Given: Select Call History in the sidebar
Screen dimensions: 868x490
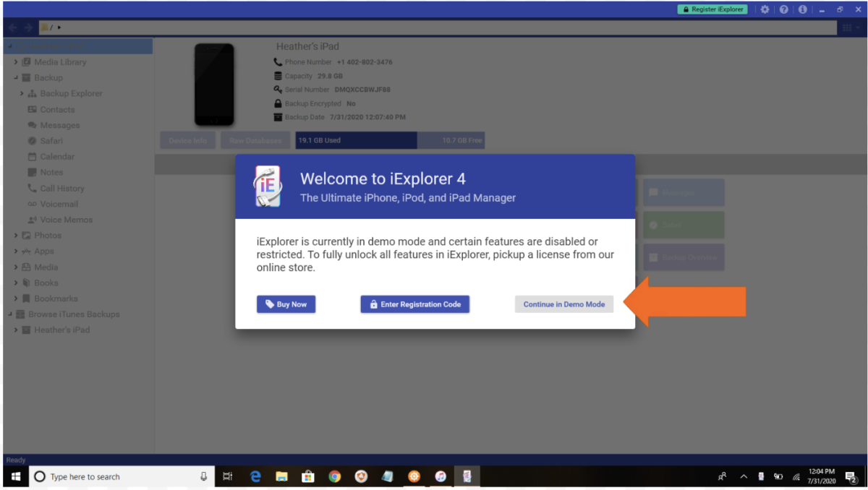Looking at the screenshot, I should point(61,189).
